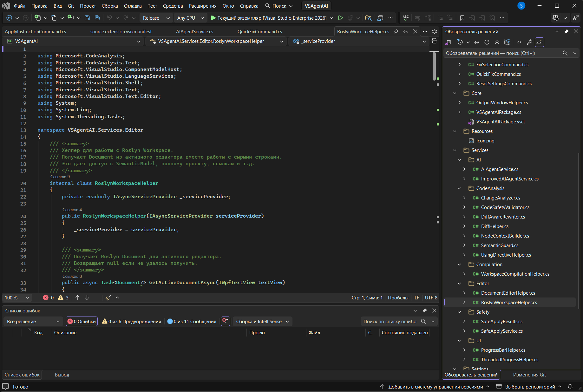Toggle the Warnings filter button

click(x=131, y=322)
